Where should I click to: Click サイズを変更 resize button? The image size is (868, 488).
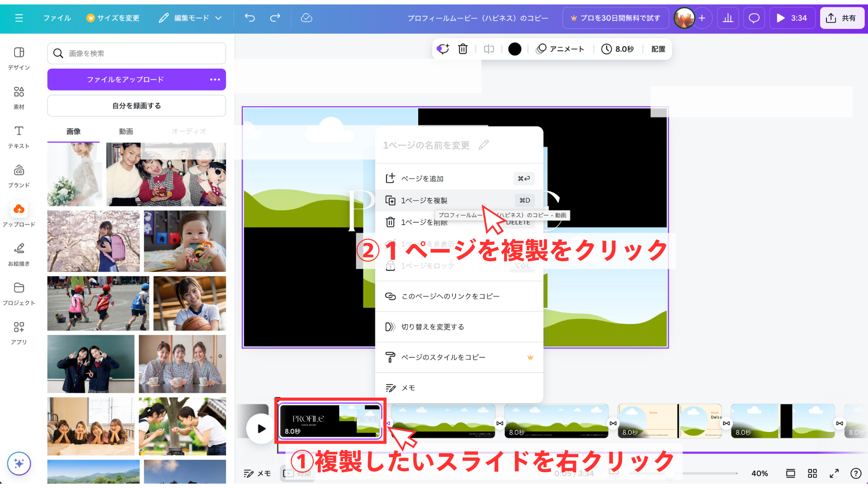tap(113, 18)
